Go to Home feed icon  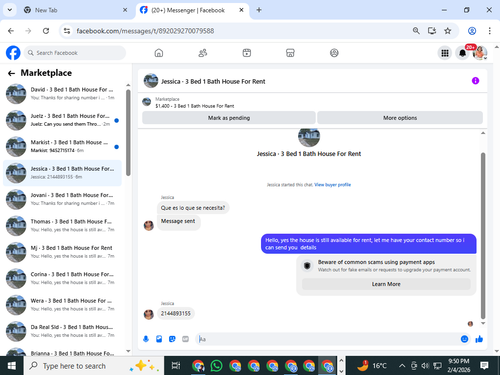point(159,53)
